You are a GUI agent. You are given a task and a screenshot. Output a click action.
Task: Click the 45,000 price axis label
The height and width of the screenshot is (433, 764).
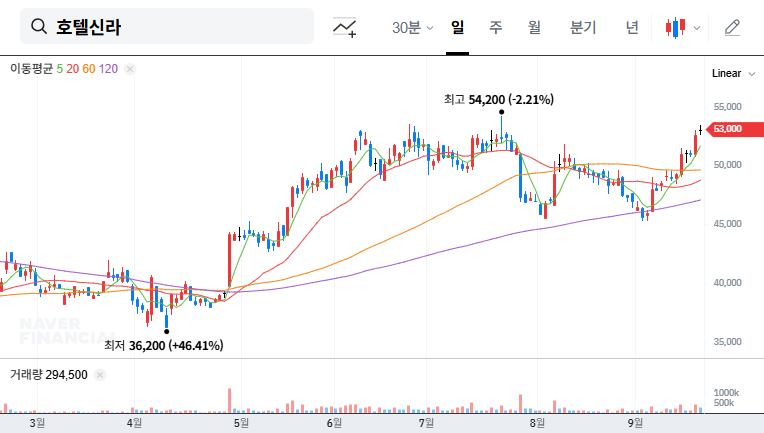(727, 224)
